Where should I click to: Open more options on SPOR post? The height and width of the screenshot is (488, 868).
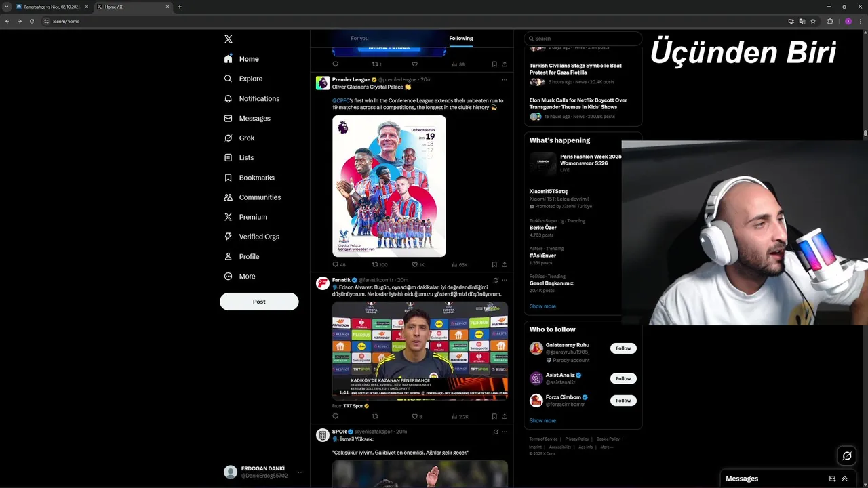click(x=505, y=432)
